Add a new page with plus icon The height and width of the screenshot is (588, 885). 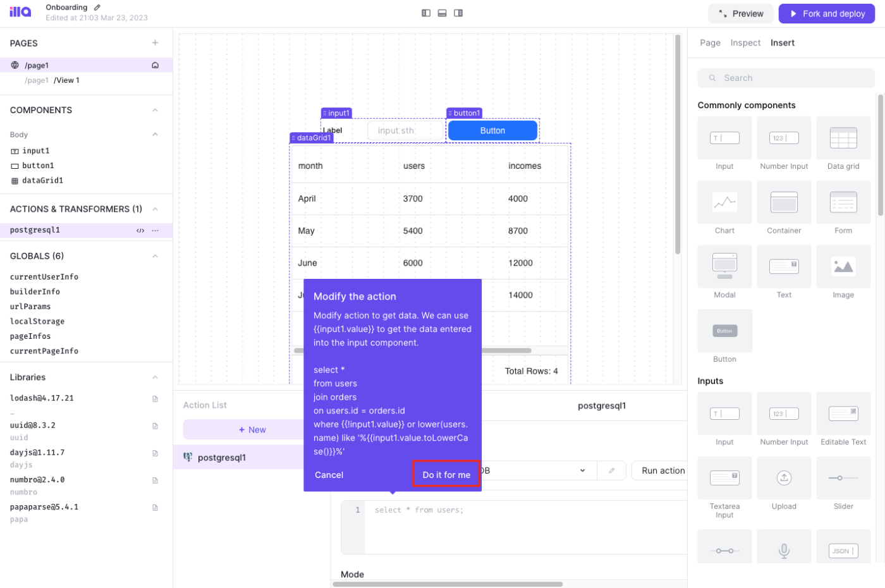(155, 43)
